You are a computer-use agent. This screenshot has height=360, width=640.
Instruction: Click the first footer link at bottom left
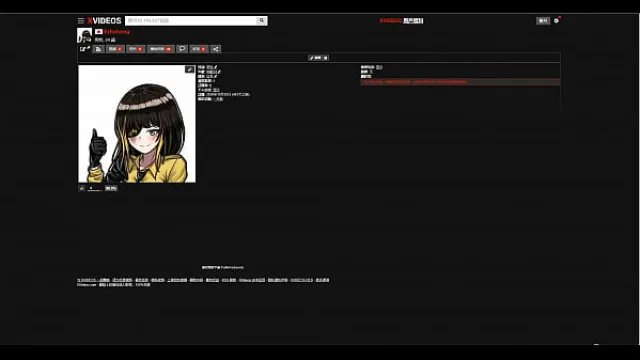(87, 280)
